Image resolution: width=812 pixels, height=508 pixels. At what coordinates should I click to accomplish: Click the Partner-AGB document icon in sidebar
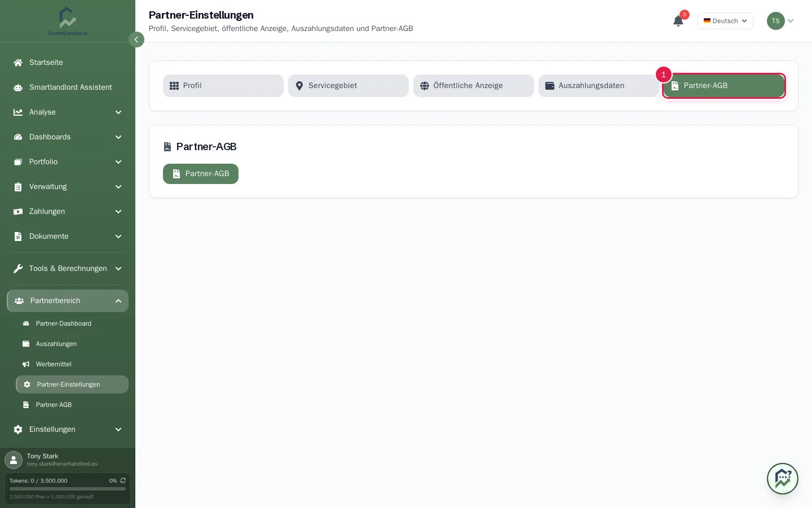tap(26, 405)
